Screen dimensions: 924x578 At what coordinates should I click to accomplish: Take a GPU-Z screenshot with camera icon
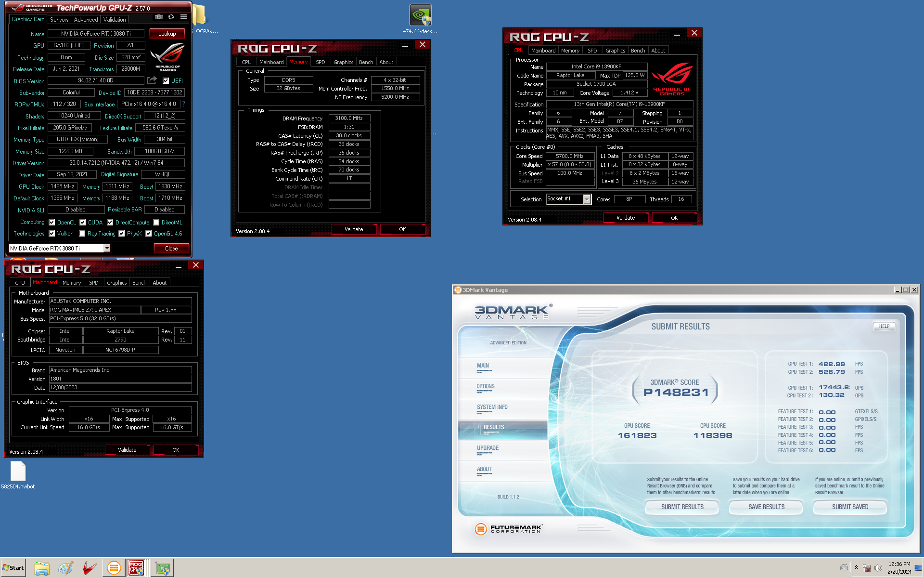click(x=159, y=17)
